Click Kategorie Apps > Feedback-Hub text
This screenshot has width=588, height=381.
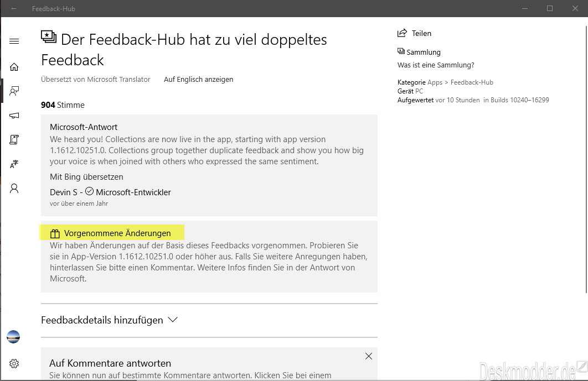point(445,82)
